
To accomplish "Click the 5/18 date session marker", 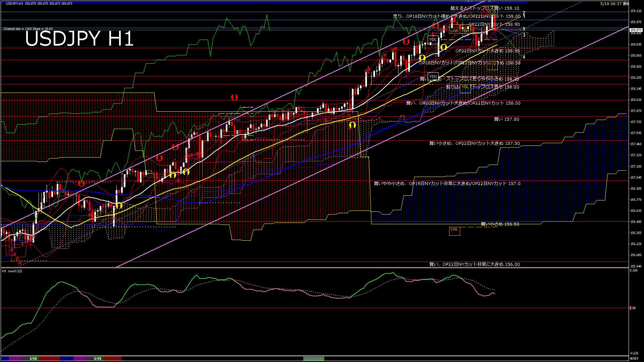I will [x=33, y=359].
